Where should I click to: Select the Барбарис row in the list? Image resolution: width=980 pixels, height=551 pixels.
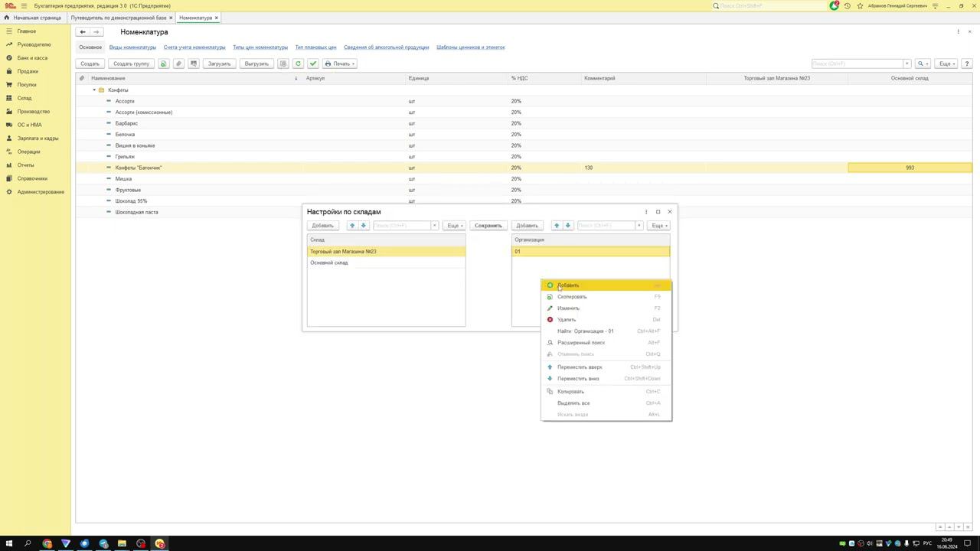coord(524,123)
